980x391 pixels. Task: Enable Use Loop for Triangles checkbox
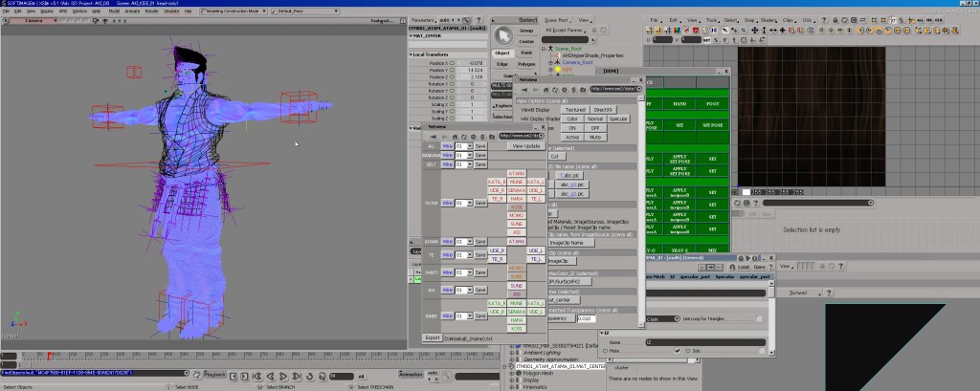760,318
